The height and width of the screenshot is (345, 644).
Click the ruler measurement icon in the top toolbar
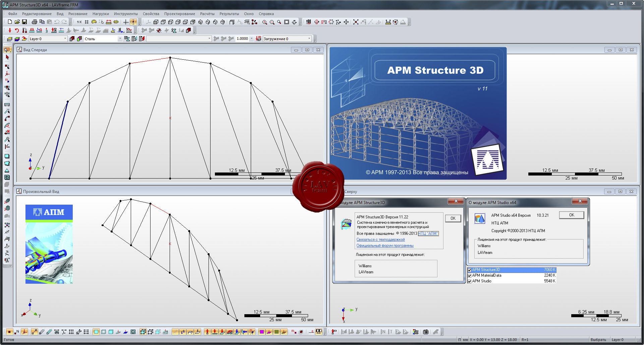coord(109,22)
